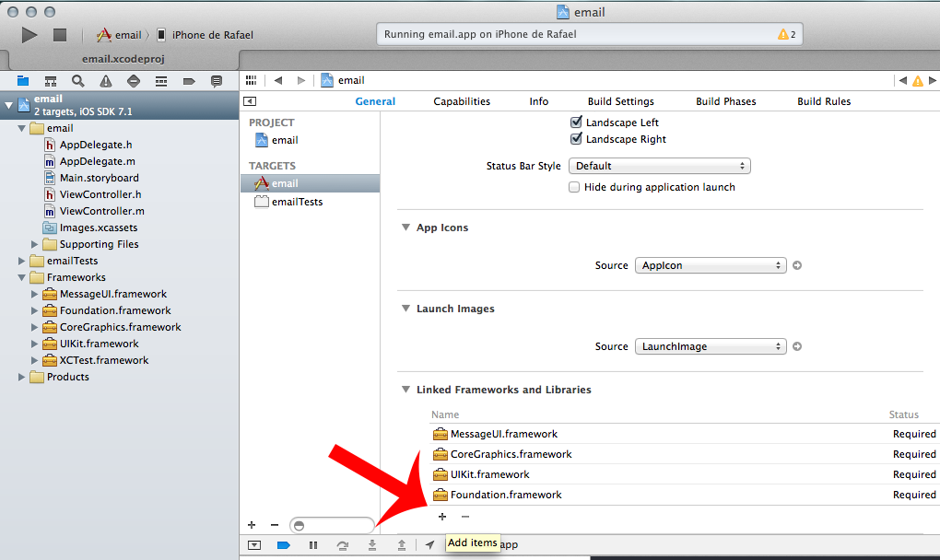Click the Step Over debug icon

[343, 545]
